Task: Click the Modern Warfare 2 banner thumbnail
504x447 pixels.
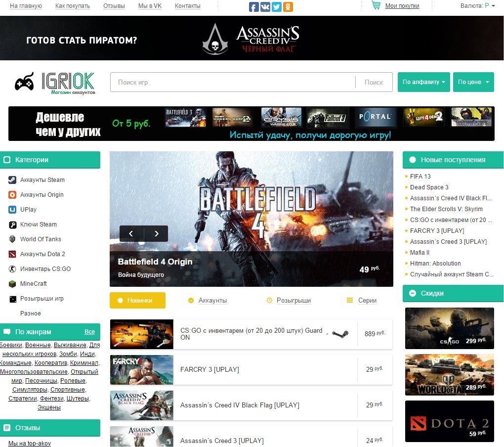Action: coord(232,117)
